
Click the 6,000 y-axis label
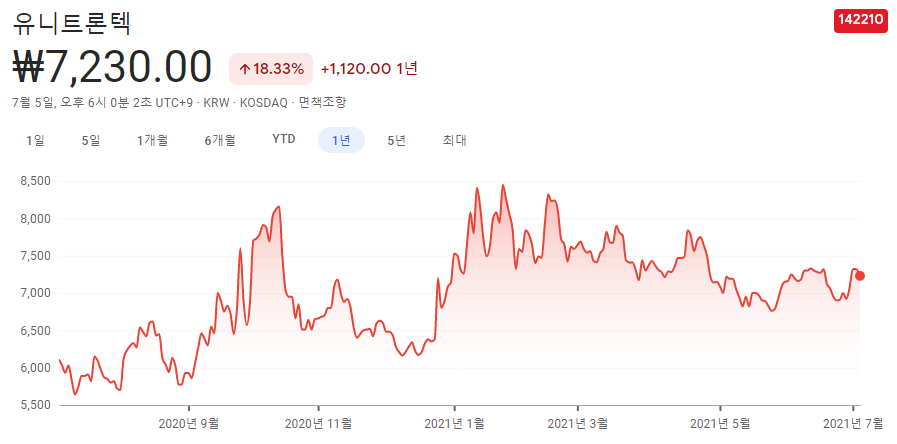point(36,368)
